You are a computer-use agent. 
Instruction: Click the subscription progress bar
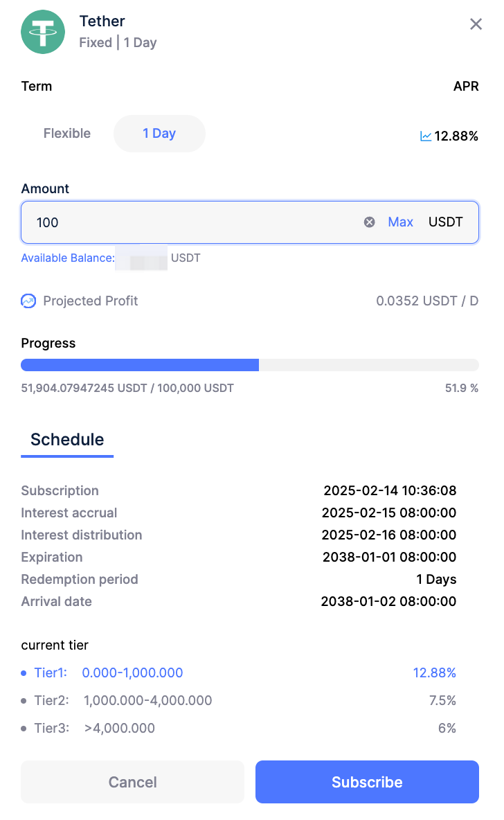point(249,365)
